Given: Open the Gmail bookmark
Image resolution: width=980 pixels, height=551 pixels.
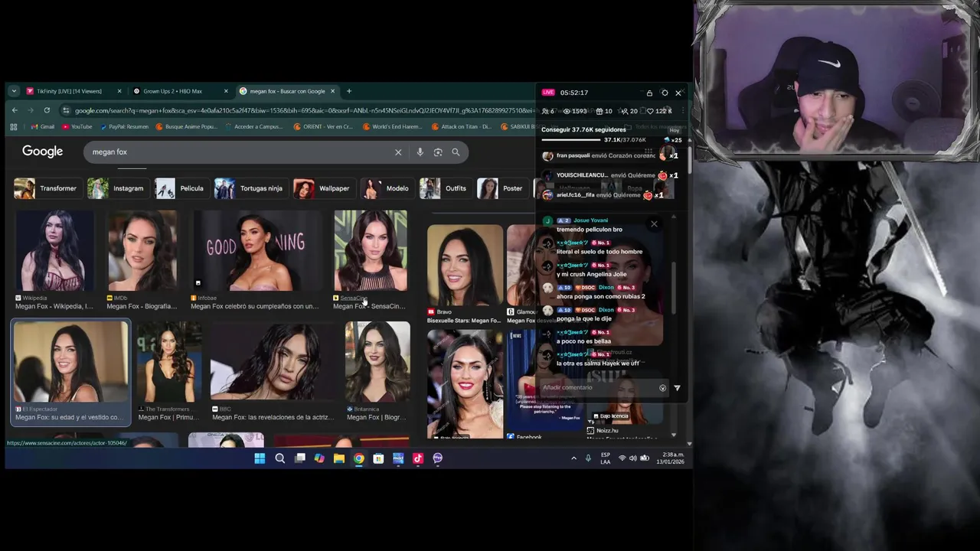Looking at the screenshot, I should pos(43,126).
